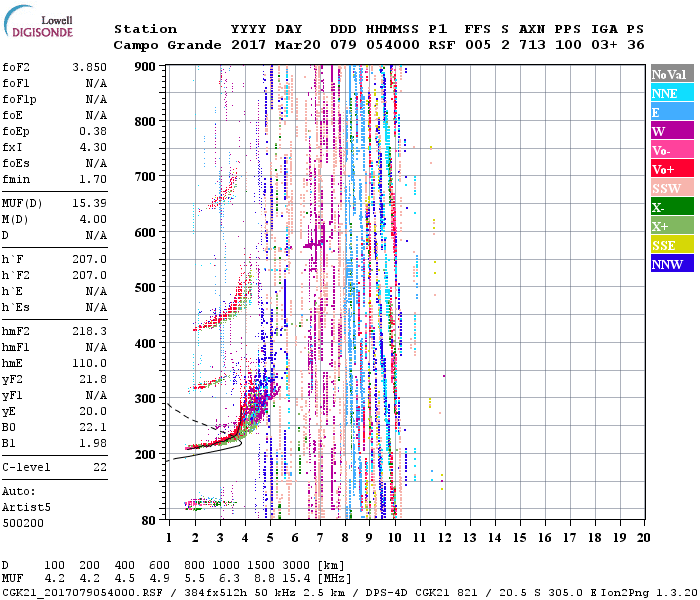Click the AXN value 713
The width and height of the screenshot is (700, 600).
tap(532, 45)
